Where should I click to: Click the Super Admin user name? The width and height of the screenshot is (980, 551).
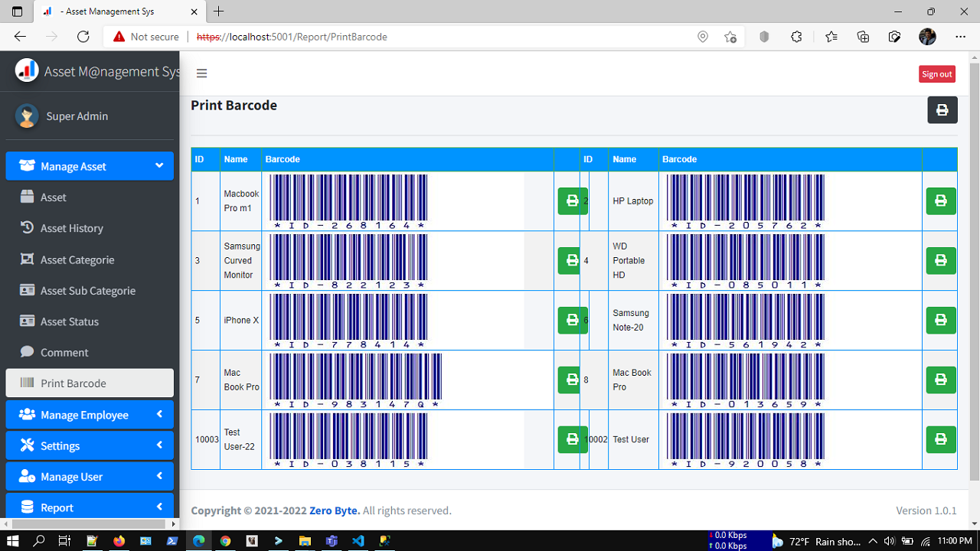77,116
